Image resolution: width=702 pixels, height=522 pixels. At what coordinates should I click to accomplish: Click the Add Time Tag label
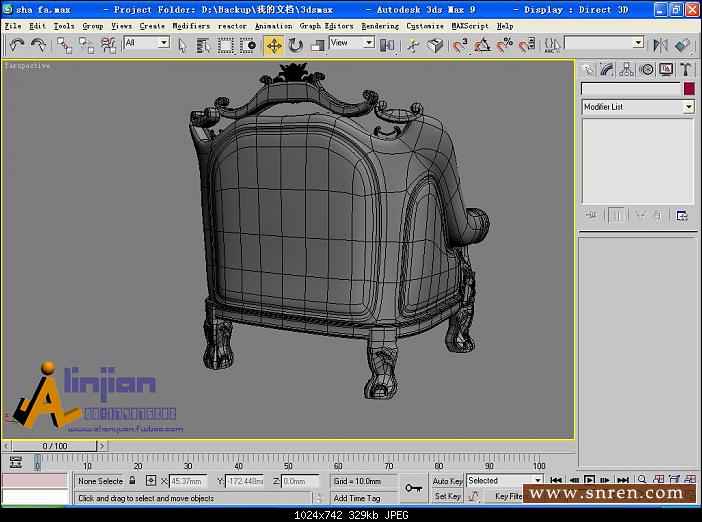(x=357, y=497)
